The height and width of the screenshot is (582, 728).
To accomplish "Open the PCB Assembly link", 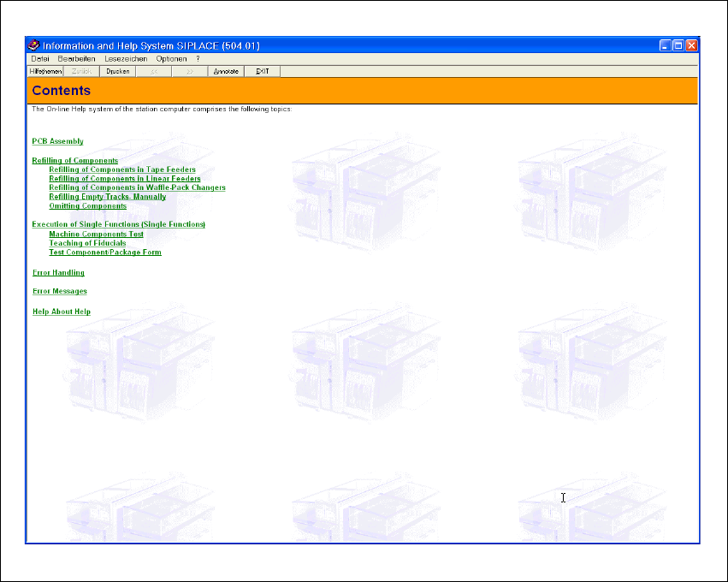I will [57, 141].
